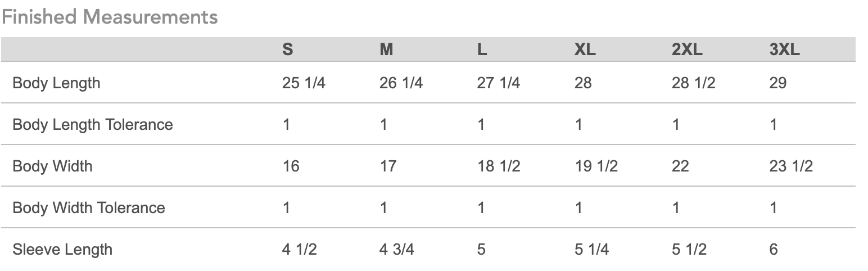Select the Body Width Tolerance row label
This screenshot has width=868, height=271.
click(89, 207)
